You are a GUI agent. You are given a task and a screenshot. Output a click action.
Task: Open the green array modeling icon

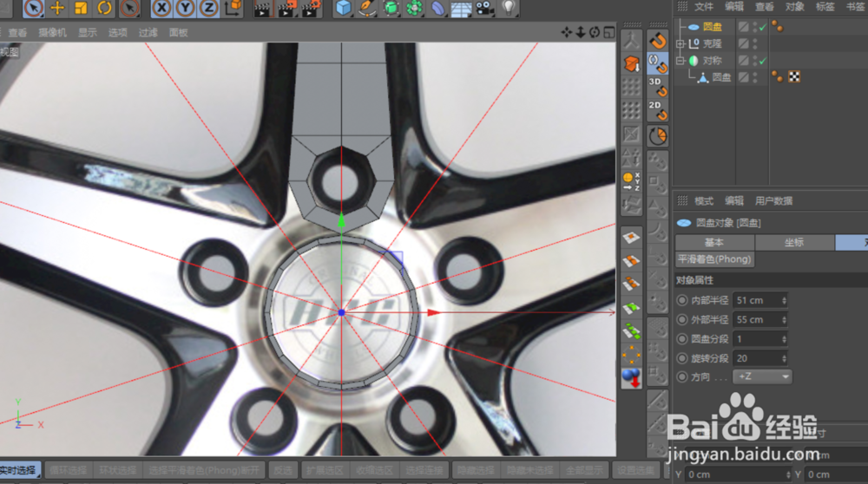pyautogui.click(x=414, y=8)
